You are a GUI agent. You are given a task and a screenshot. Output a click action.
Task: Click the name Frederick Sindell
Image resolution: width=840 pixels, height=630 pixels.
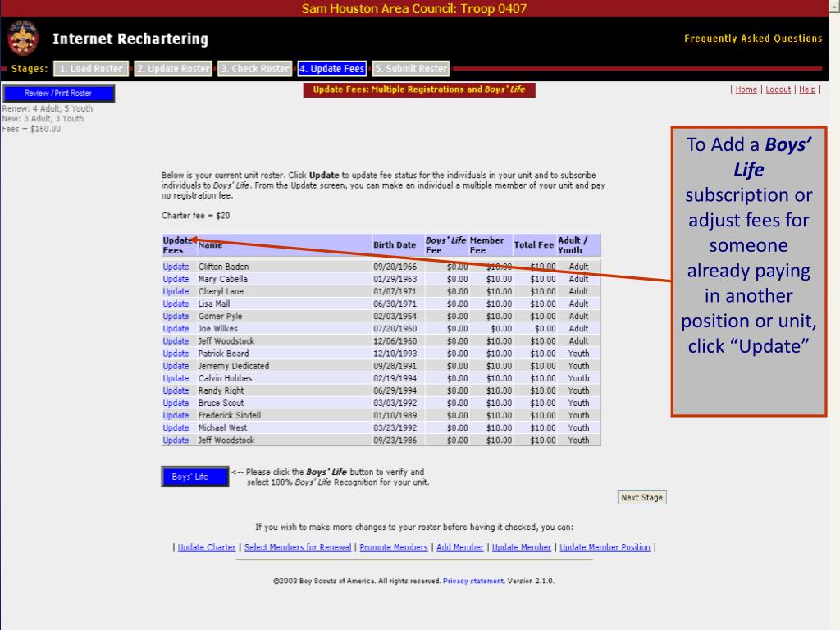(x=230, y=415)
